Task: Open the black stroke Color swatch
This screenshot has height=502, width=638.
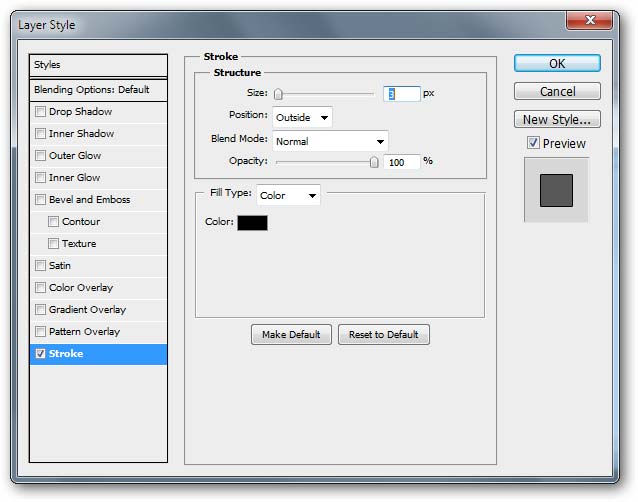Action: 252,222
